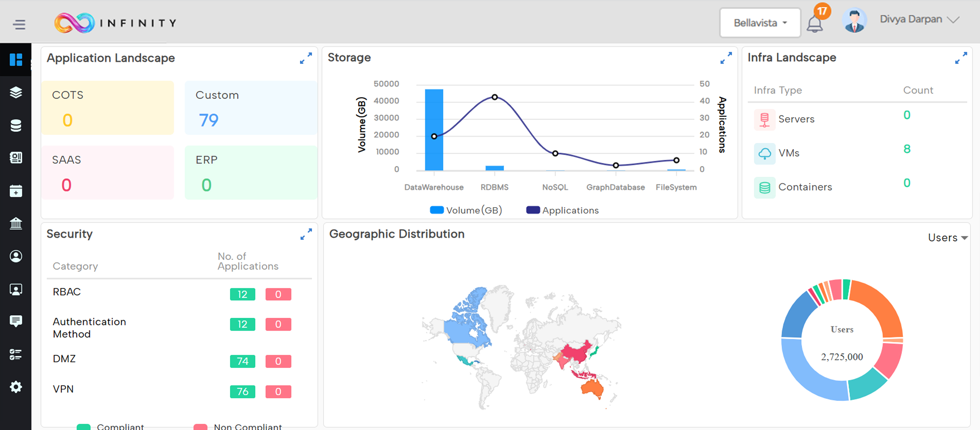Screen dimensions: 980x430
Task: Open the Bellavista dropdown
Action: pos(760,23)
